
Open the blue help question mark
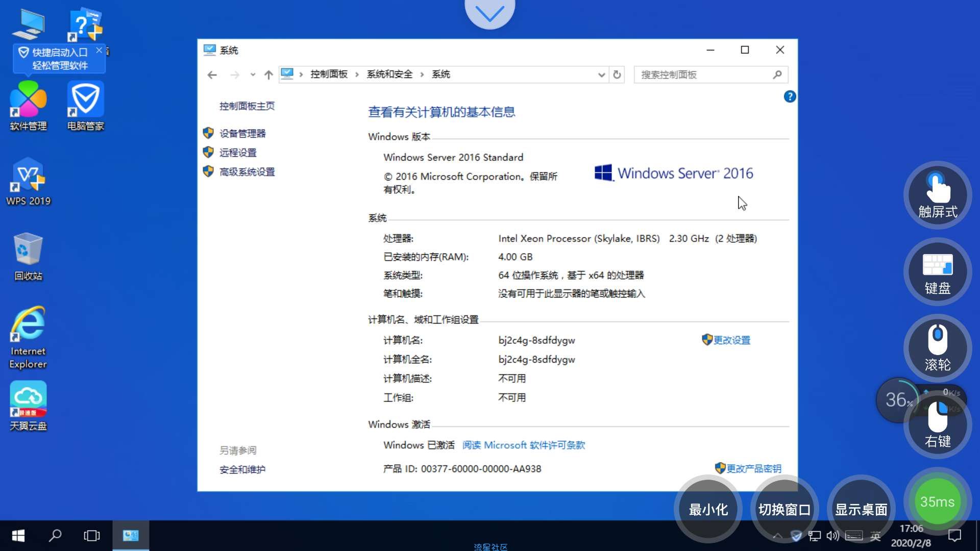tap(790, 96)
